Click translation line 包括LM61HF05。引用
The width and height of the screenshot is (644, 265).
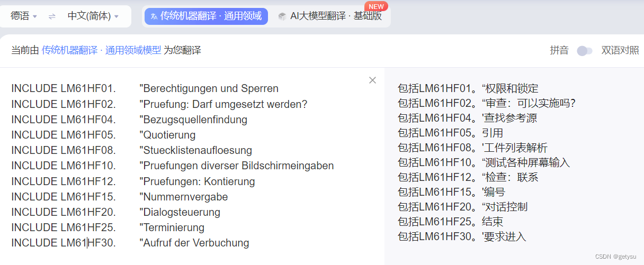(450, 133)
